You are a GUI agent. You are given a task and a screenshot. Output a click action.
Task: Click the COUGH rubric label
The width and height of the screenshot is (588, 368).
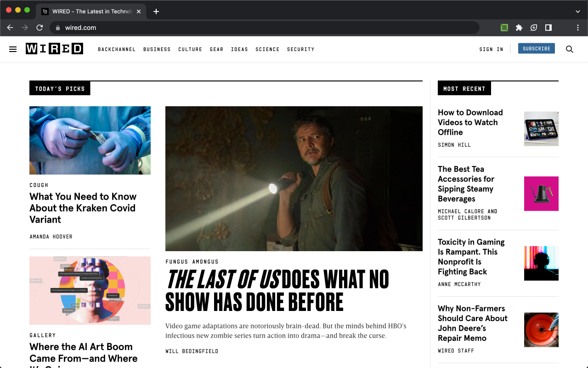point(39,185)
